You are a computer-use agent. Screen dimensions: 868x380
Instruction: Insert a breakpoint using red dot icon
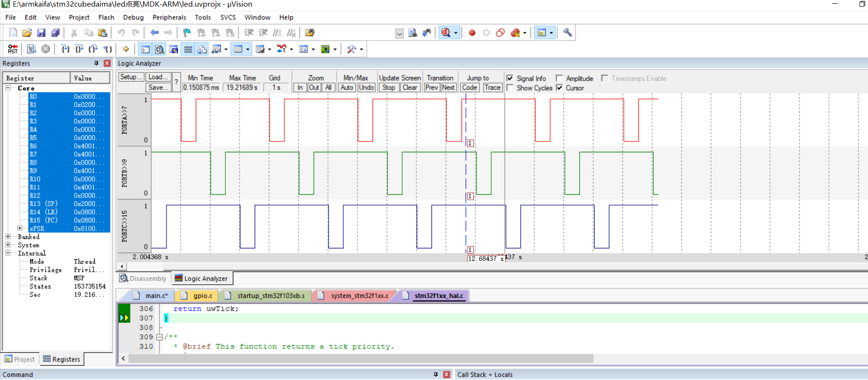[472, 33]
